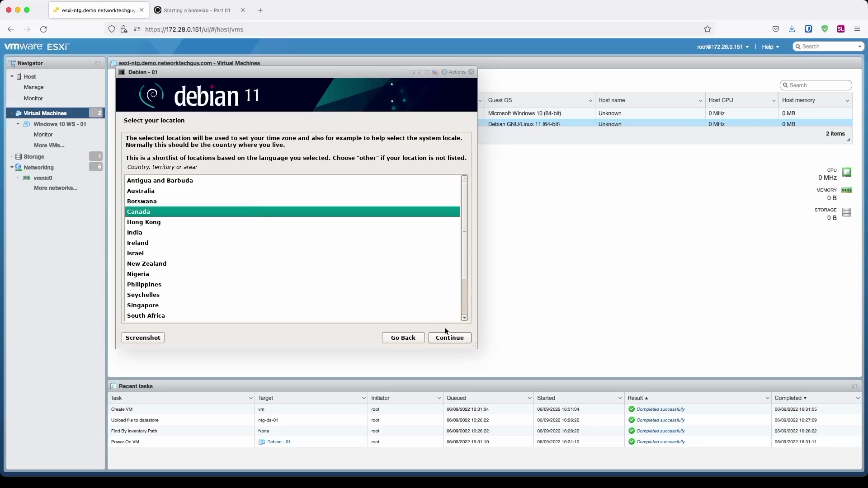The width and height of the screenshot is (868, 488).
Task: Open Bitwarden extension icon
Action: [808, 29]
